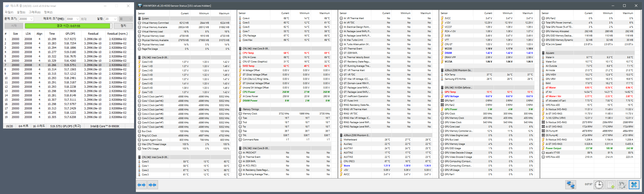Click the shrink columns inward arrows button
The width and height of the screenshot is (644, 194).
point(152,185)
